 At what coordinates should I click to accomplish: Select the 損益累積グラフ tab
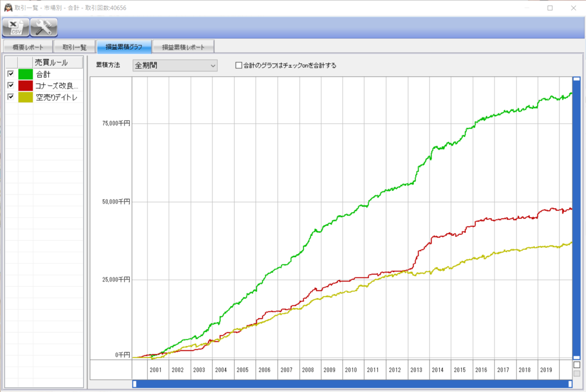124,47
